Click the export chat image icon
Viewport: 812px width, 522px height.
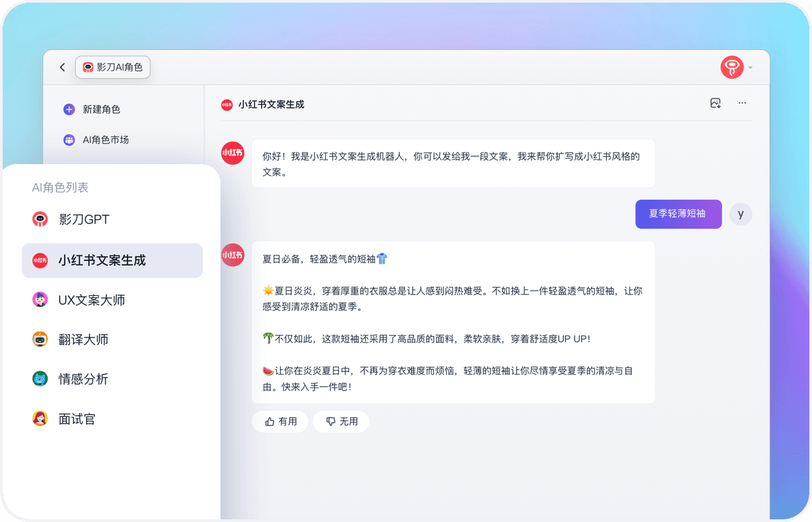[x=715, y=103]
